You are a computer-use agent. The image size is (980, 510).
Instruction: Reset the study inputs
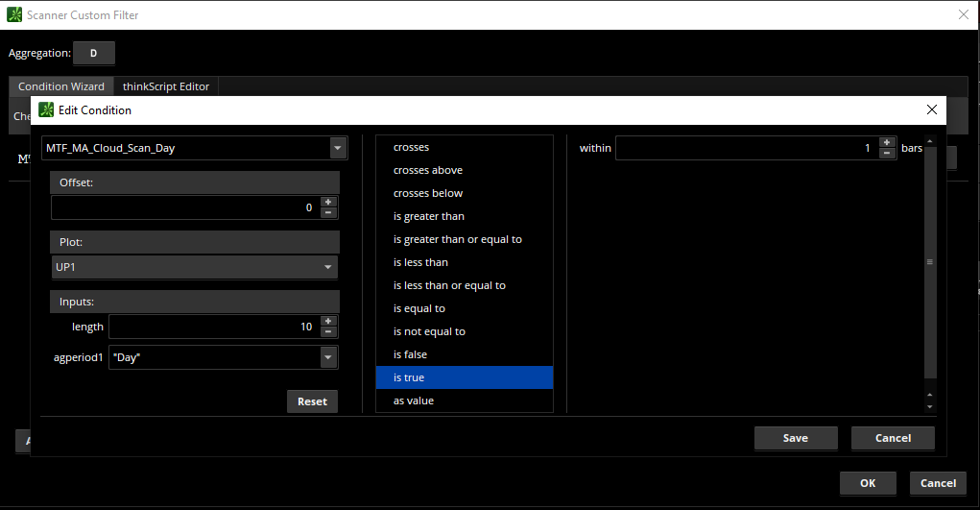[x=312, y=401]
